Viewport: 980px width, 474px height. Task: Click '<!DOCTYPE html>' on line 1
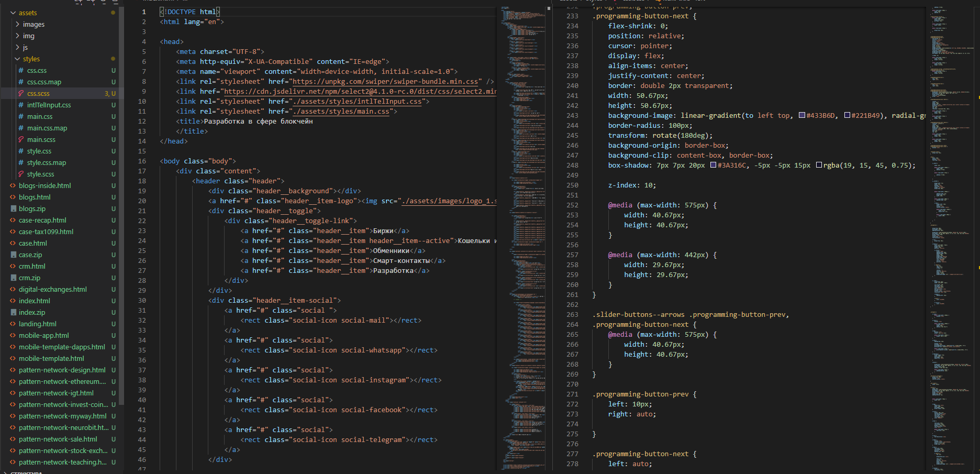(190, 12)
